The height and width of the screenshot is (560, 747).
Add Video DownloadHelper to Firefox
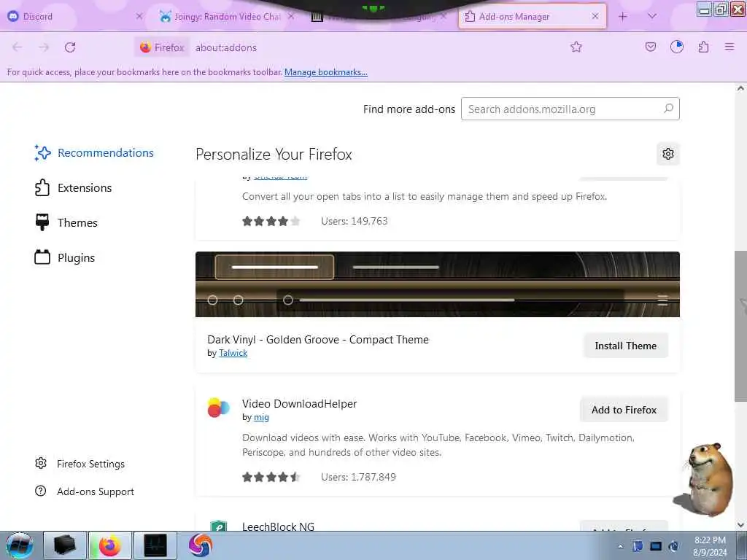tap(624, 410)
